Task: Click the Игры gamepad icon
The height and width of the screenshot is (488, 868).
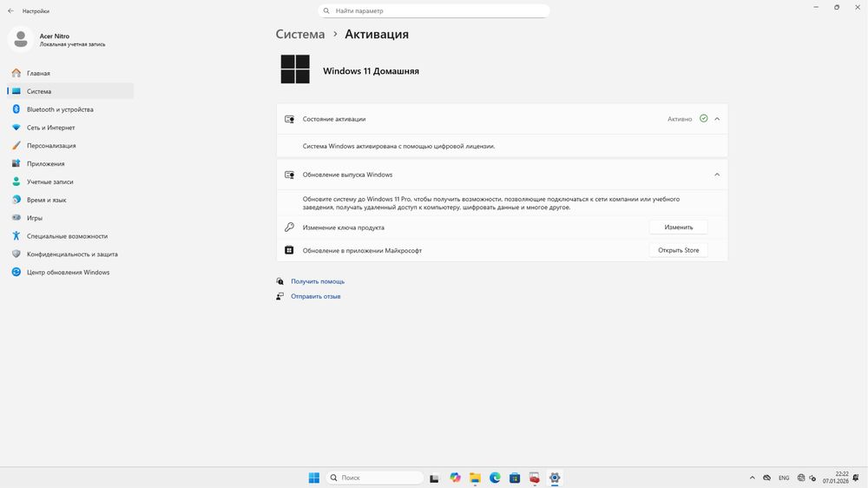Action: click(x=16, y=218)
